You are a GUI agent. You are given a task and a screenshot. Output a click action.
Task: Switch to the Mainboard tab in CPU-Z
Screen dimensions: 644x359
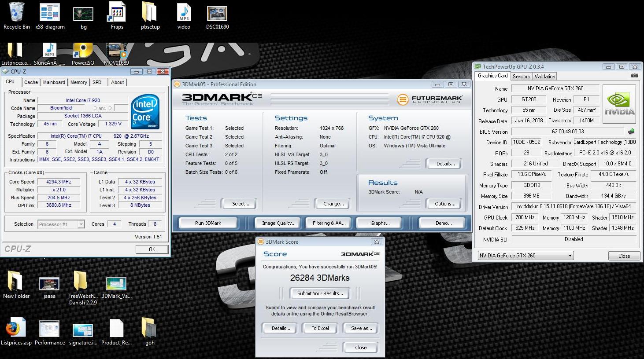(54, 82)
